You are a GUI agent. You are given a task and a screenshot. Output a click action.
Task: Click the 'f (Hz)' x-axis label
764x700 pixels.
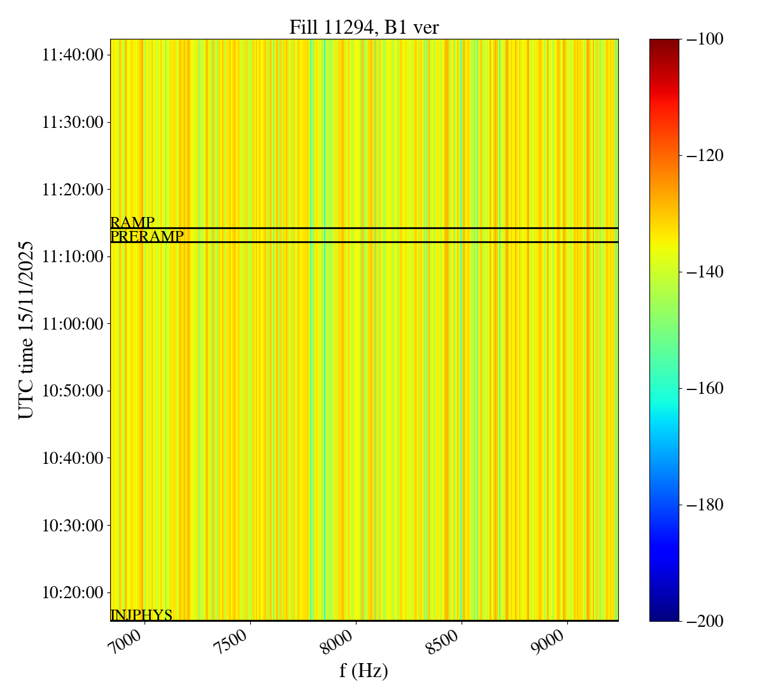[364, 670]
